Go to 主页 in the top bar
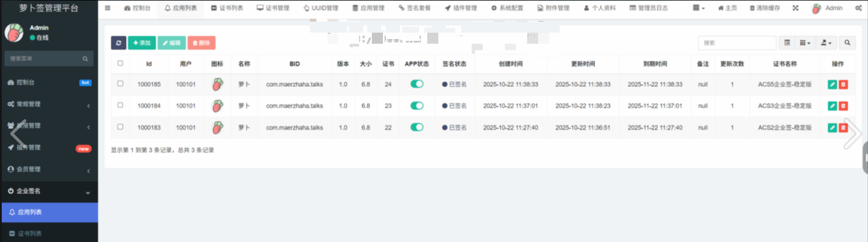Viewport: 868px width, 242px height. tap(727, 8)
